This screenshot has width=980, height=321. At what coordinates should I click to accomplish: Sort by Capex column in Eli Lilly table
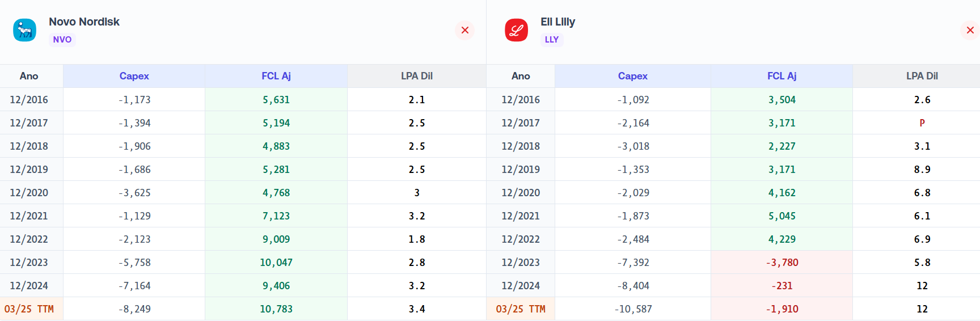click(x=633, y=76)
